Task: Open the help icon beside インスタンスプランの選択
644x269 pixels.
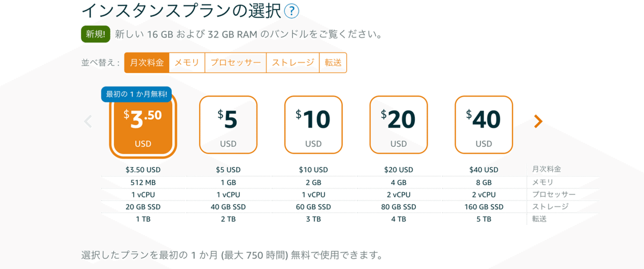Action: [x=292, y=11]
